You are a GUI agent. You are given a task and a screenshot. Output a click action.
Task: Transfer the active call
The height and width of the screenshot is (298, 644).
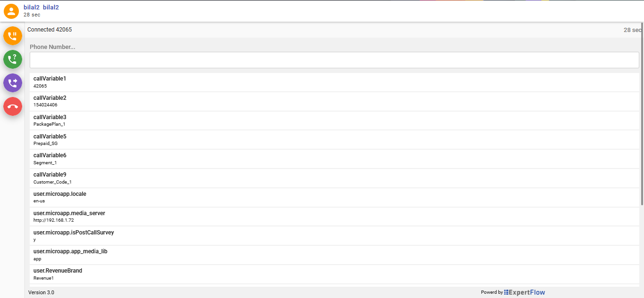pos(13,83)
